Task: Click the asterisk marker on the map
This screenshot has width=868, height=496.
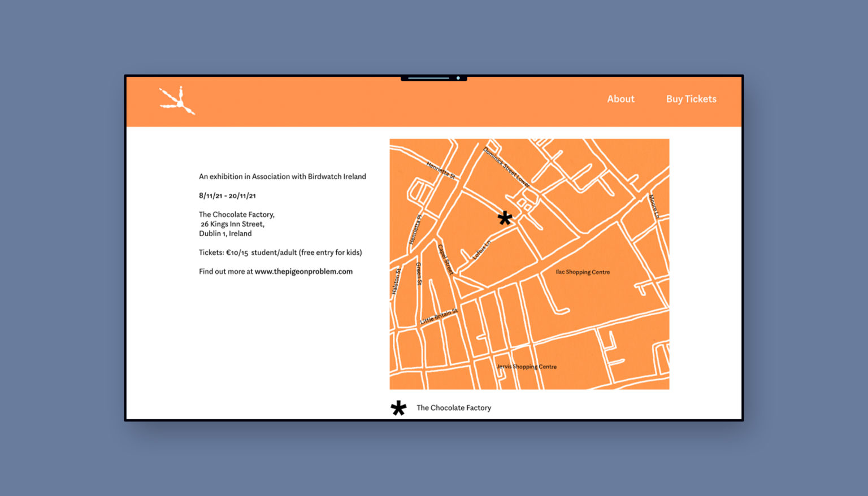Action: [x=505, y=218]
